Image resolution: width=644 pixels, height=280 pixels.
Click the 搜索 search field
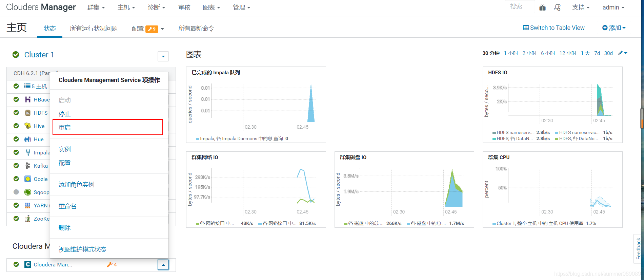point(520,7)
